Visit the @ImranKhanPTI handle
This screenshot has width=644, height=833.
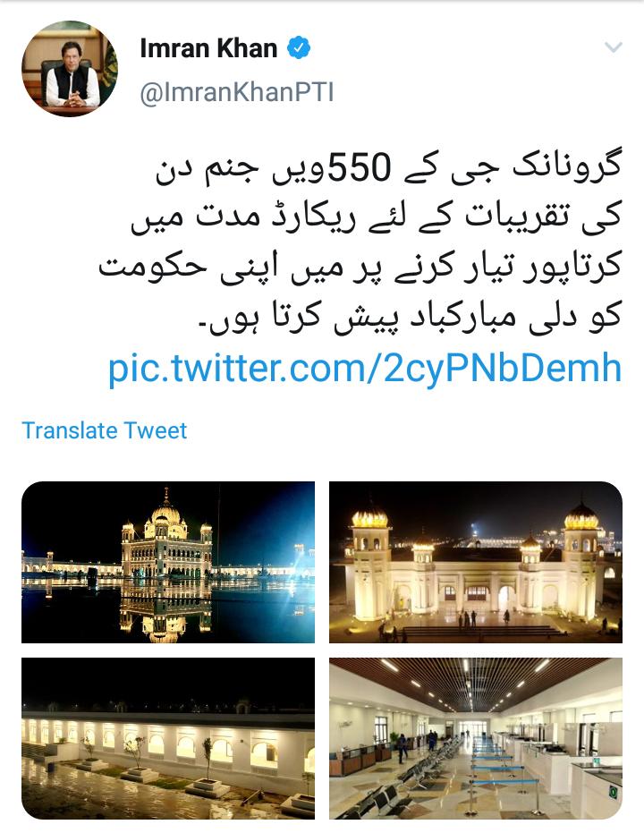coord(237,92)
